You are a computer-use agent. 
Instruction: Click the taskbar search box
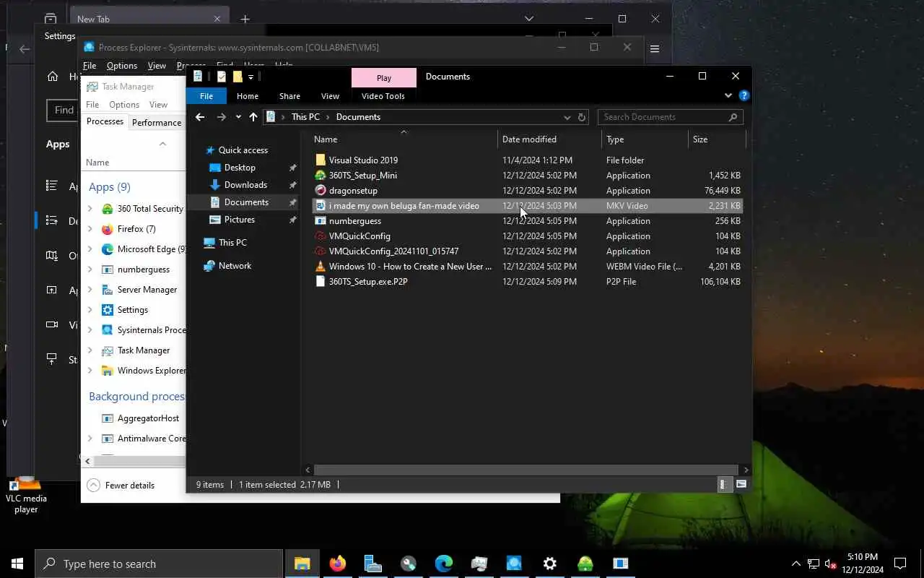[x=159, y=564]
